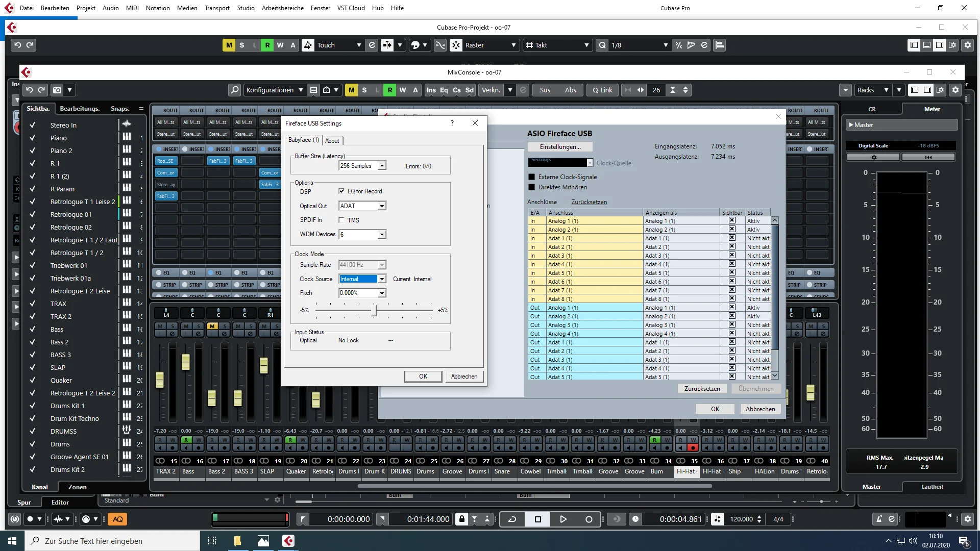Screen dimensions: 980x551
Task: Toggle visibility checkmark for Piano 2 channel
Action: pyautogui.click(x=32, y=151)
